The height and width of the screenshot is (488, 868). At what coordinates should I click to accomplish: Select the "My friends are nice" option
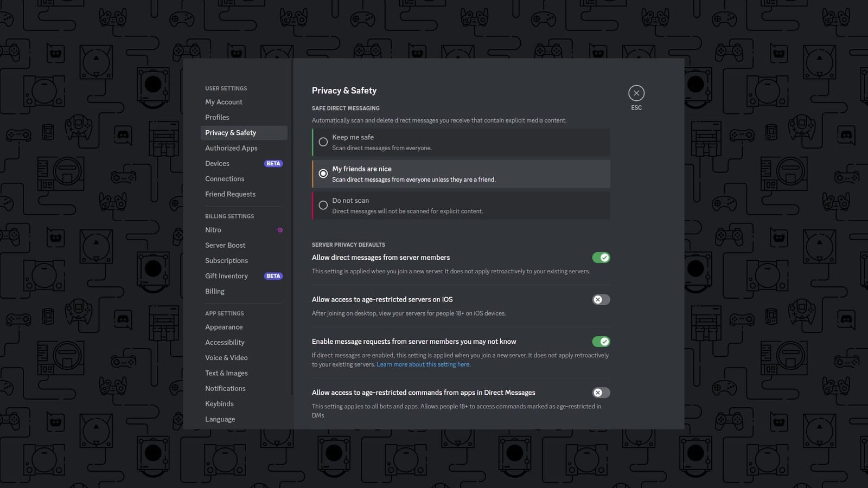pos(323,173)
